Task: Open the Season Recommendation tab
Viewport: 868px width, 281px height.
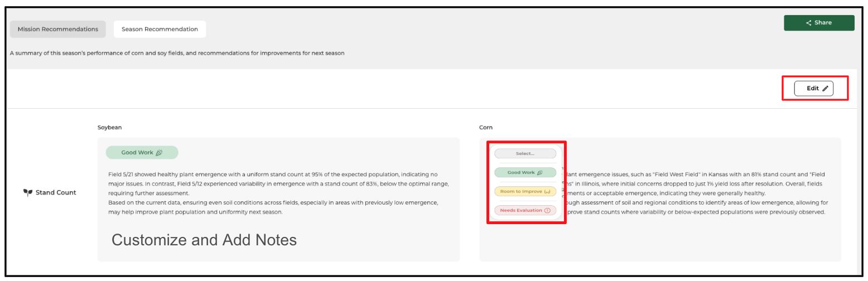Action: 160,29
